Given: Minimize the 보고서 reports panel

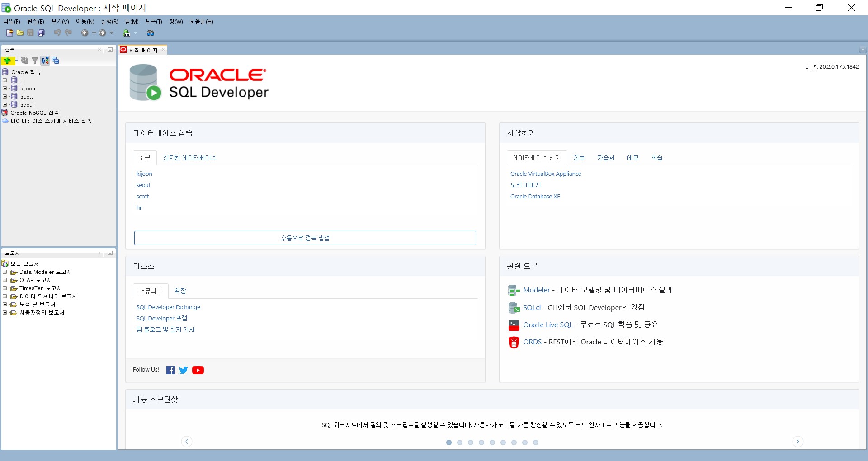Looking at the screenshot, I should 110,253.
